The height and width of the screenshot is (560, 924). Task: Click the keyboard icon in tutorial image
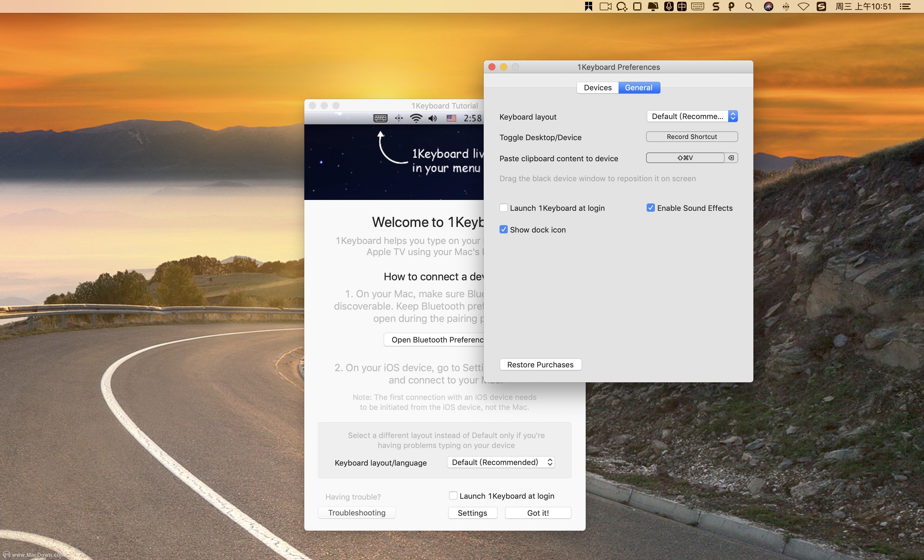click(x=380, y=118)
